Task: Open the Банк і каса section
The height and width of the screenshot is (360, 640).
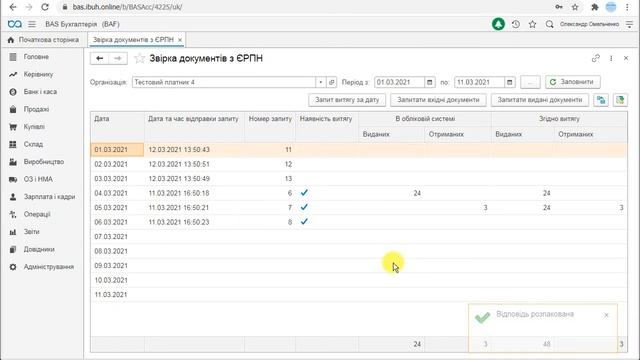Action: 40,92
